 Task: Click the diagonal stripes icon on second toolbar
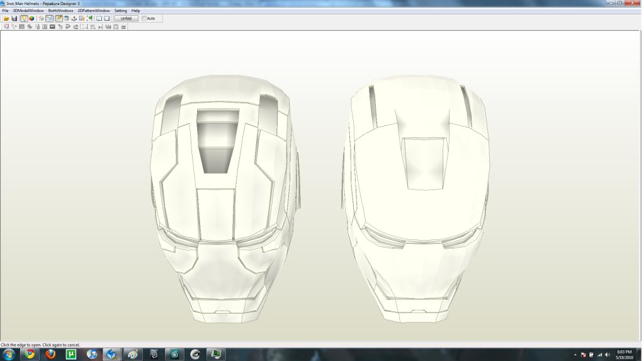[x=30, y=26]
